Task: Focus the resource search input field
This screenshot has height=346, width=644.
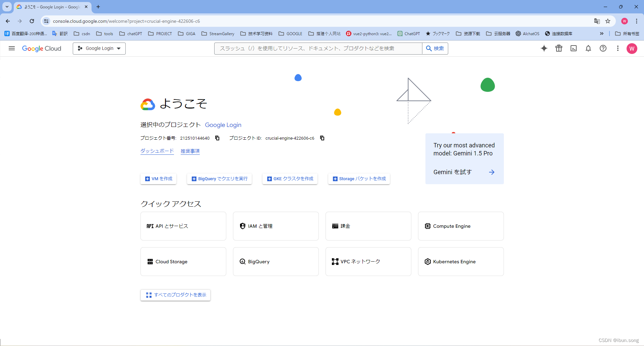Action: [318, 48]
